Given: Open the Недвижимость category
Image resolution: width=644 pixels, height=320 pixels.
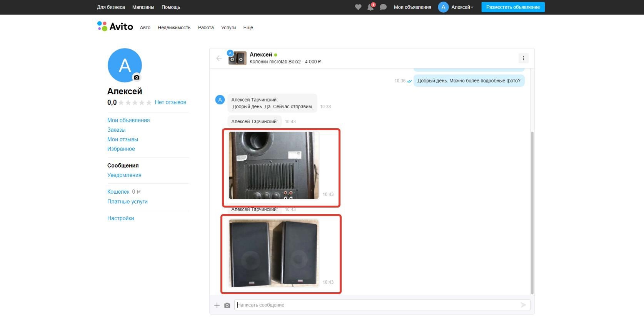Looking at the screenshot, I should click(x=174, y=28).
